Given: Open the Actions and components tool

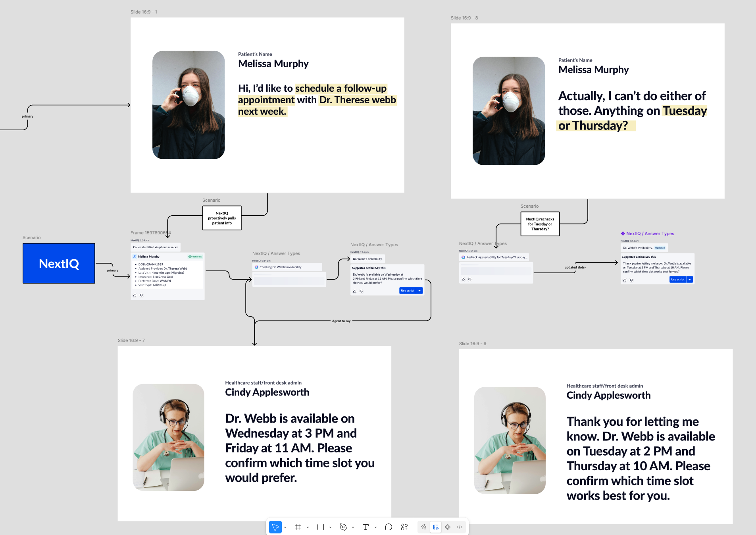Looking at the screenshot, I should pyautogui.click(x=404, y=527).
